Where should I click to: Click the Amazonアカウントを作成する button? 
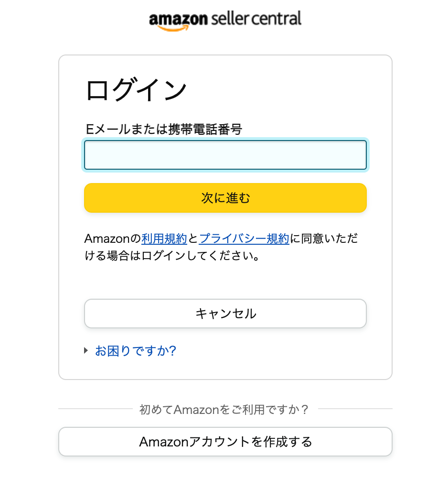225,442
